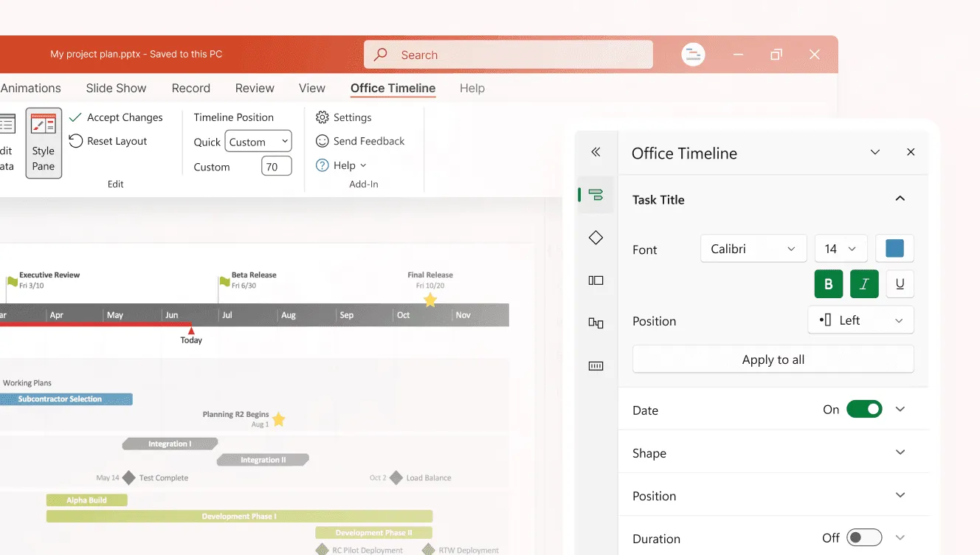Open the Slide Show tab

click(116, 88)
